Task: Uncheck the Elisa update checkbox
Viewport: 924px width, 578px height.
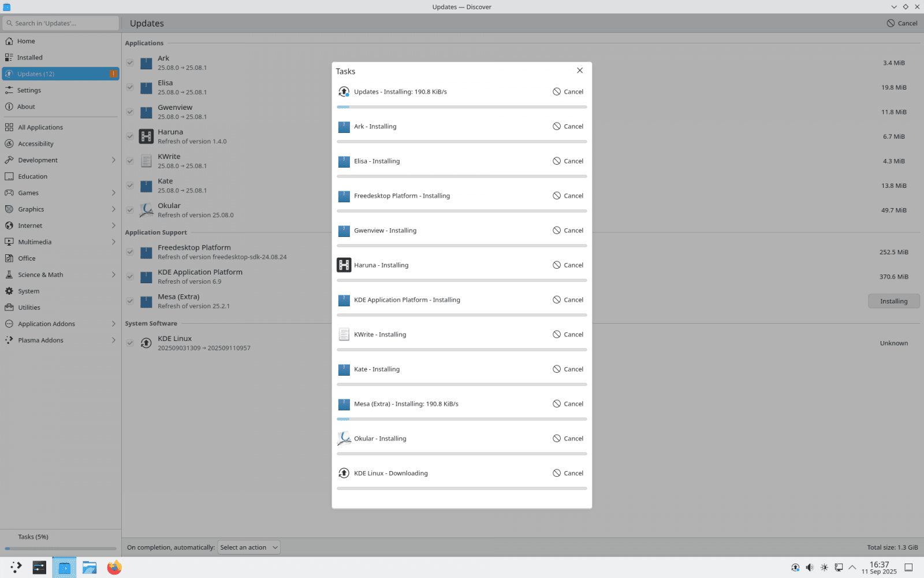Action: pos(130,87)
